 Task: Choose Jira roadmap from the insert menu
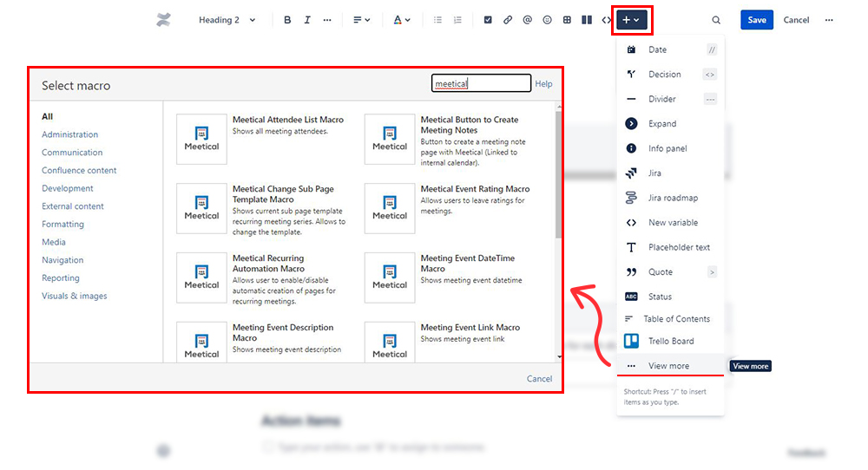click(670, 198)
